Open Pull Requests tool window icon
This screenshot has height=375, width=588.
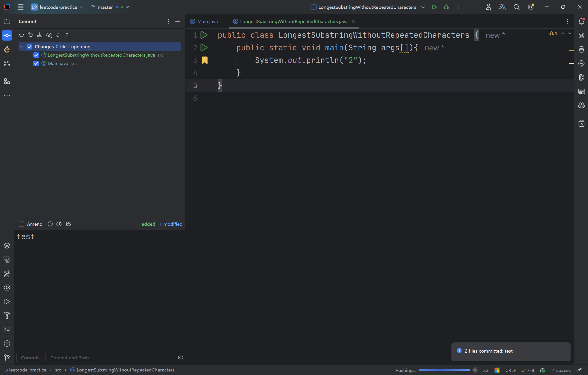7,63
